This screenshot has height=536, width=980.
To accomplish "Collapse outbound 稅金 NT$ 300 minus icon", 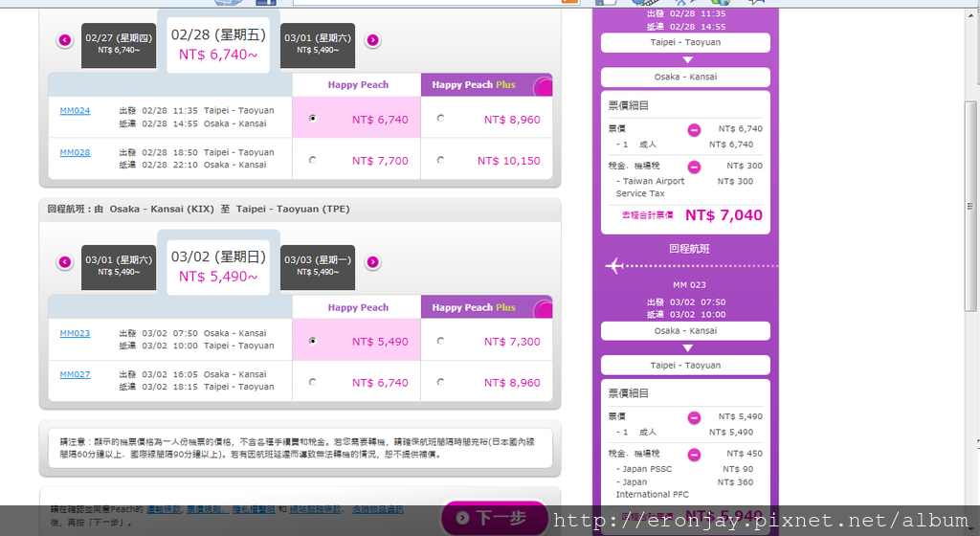I will tap(695, 167).
